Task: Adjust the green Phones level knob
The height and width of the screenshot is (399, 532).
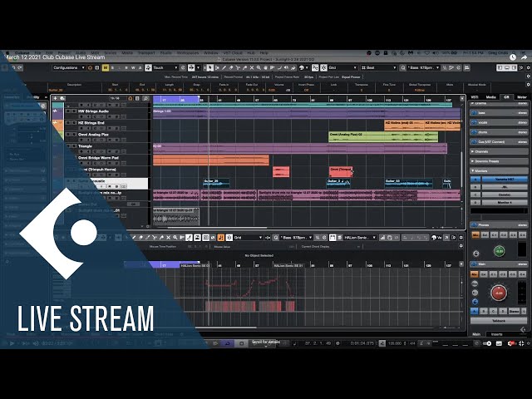Action: (499, 251)
